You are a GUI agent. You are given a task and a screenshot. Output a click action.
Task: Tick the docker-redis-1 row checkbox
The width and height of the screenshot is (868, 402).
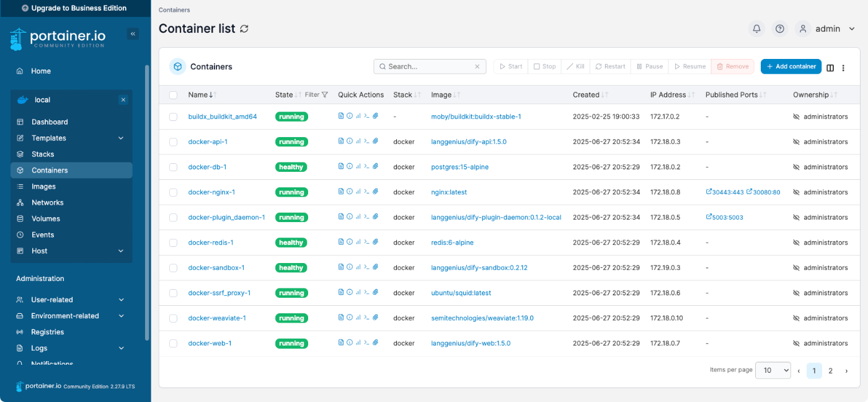point(174,243)
